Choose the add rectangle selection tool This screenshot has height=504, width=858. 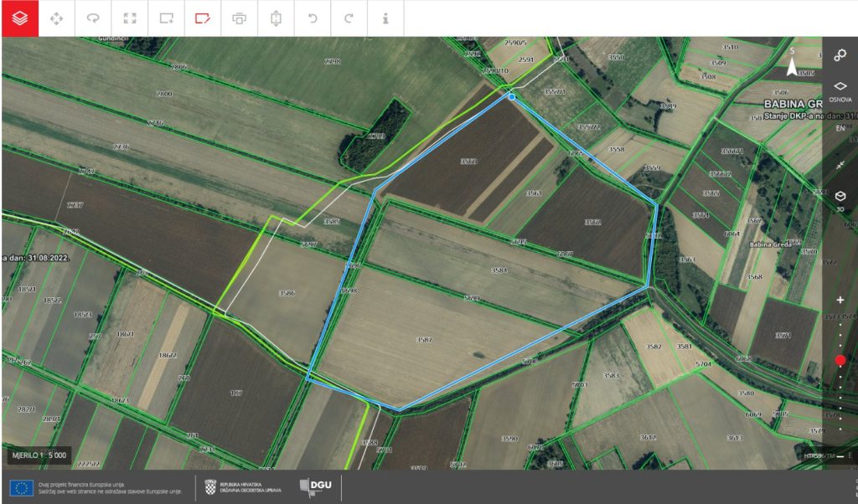click(x=166, y=18)
